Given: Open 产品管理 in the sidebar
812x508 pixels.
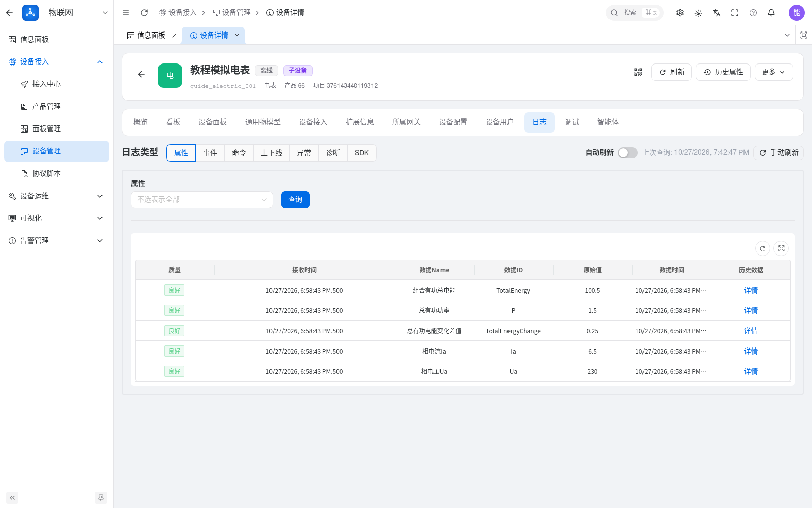Looking at the screenshot, I should (x=56, y=107).
